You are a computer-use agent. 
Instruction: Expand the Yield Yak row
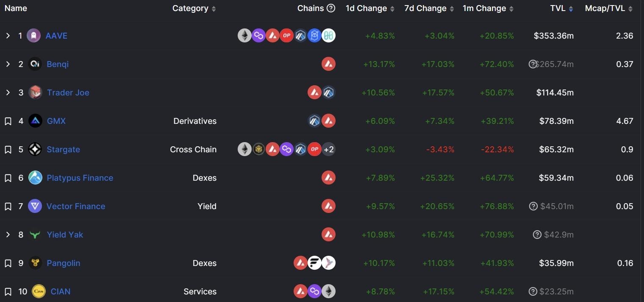click(x=8, y=235)
